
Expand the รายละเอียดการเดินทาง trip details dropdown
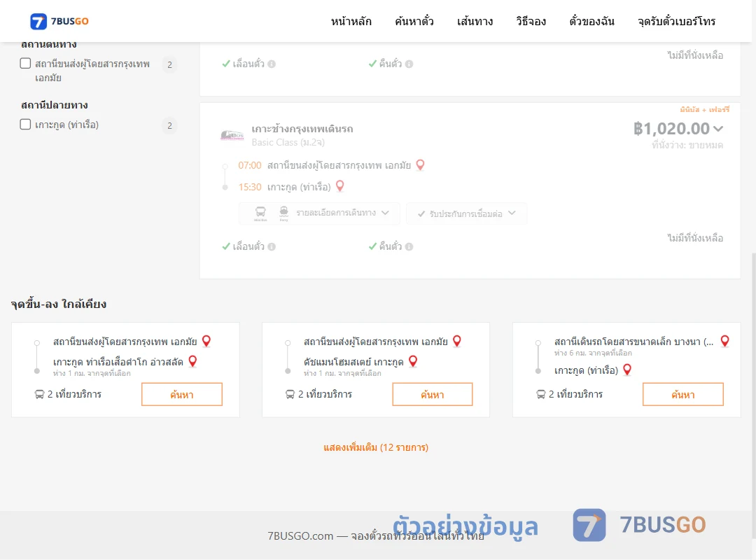[x=319, y=213]
